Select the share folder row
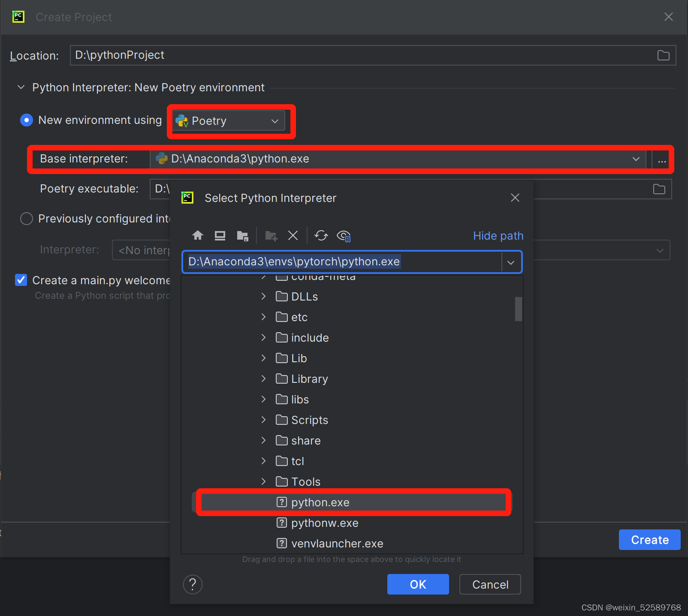This screenshot has width=688, height=616. coord(353,440)
